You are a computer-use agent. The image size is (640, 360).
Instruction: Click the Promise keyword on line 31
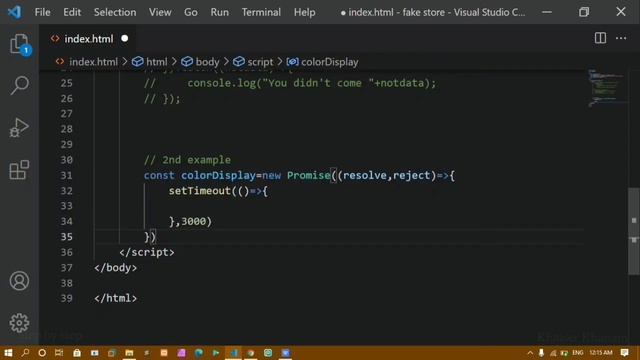[x=309, y=176]
